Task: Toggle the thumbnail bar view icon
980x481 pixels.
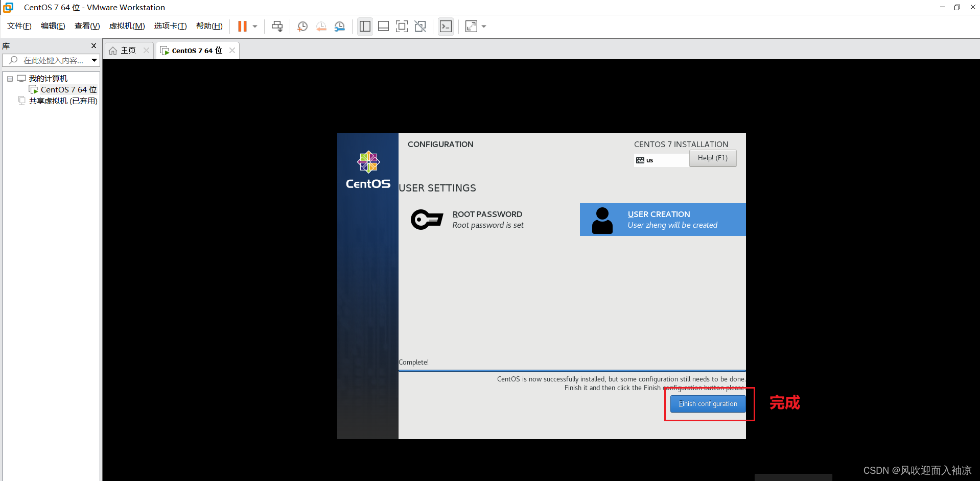Action: [384, 27]
